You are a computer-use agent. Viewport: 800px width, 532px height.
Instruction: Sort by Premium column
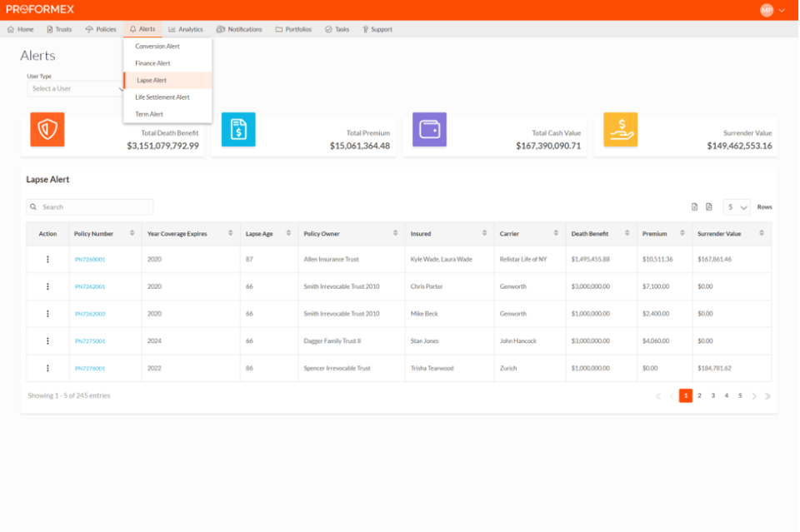click(x=682, y=233)
